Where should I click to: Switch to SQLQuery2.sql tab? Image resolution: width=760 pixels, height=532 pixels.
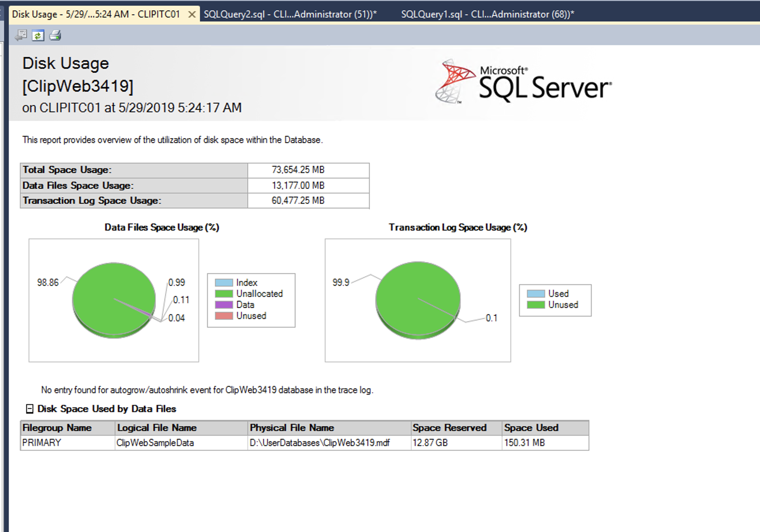coord(290,14)
